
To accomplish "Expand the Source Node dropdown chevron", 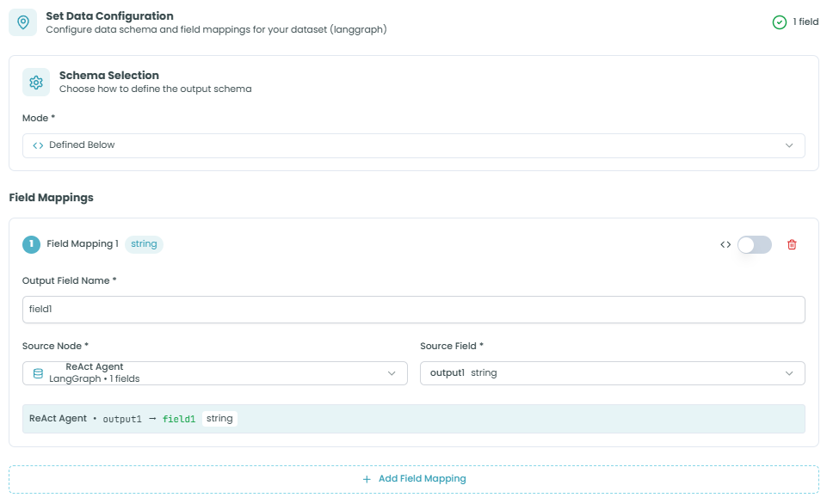I will (392, 373).
